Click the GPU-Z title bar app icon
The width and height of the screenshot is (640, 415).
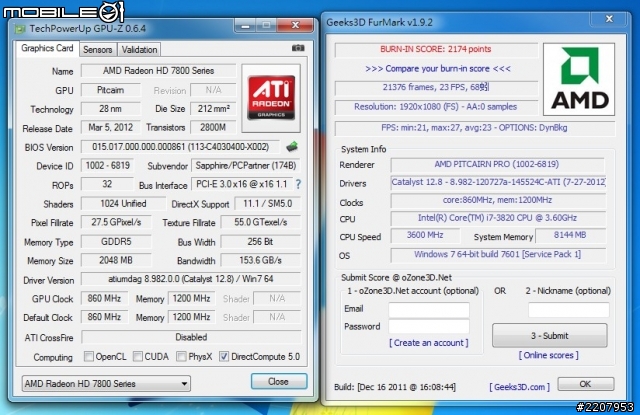tap(20, 29)
